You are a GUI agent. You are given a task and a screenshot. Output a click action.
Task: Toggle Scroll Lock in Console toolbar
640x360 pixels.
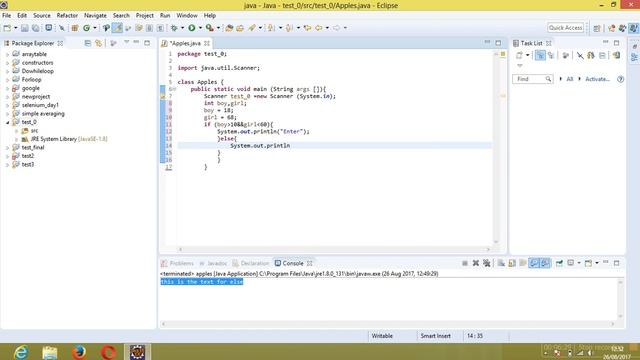pyautogui.click(x=512, y=263)
